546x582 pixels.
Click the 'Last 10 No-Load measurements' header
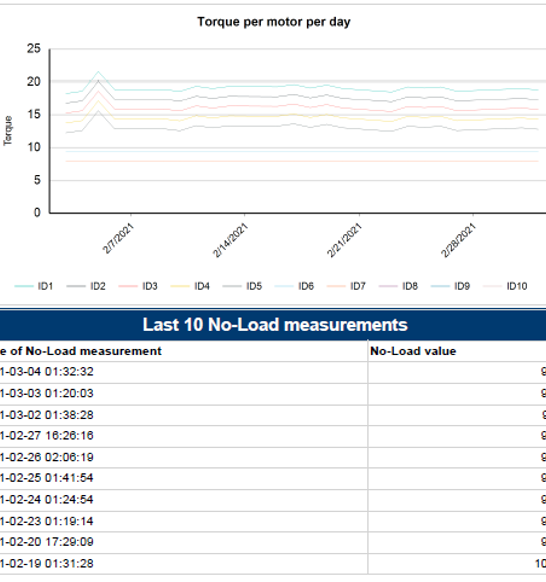click(275, 325)
